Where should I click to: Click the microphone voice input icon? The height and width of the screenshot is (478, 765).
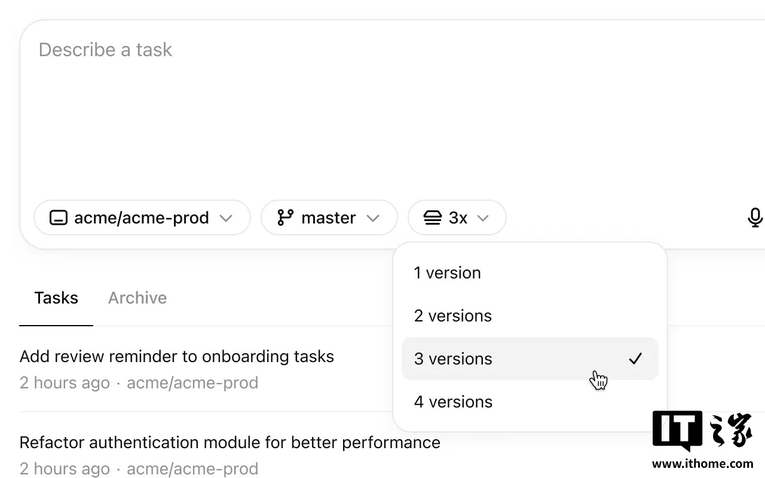point(755,218)
